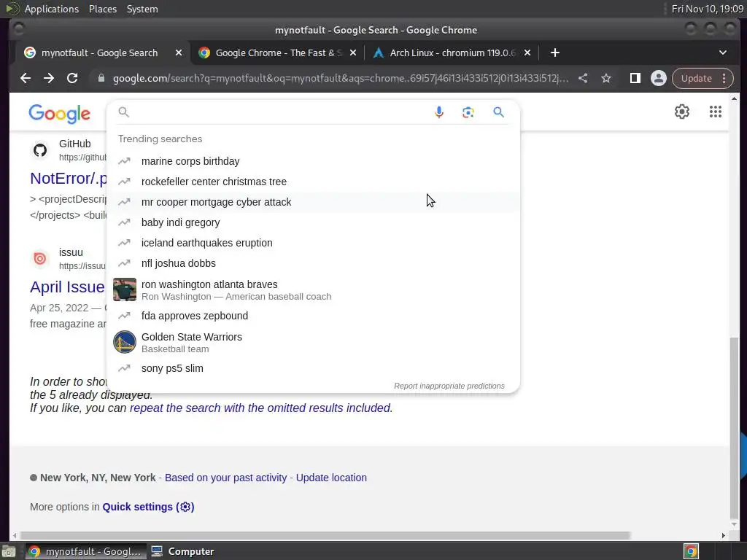Image resolution: width=747 pixels, height=560 pixels.
Task: Click the Golden State Warriors logo thumbnail
Action: click(x=125, y=342)
